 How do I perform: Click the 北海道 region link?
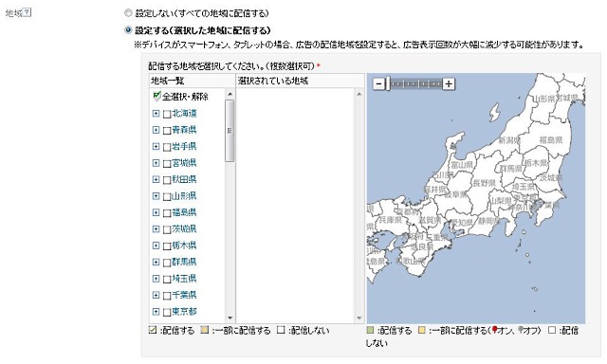(184, 114)
